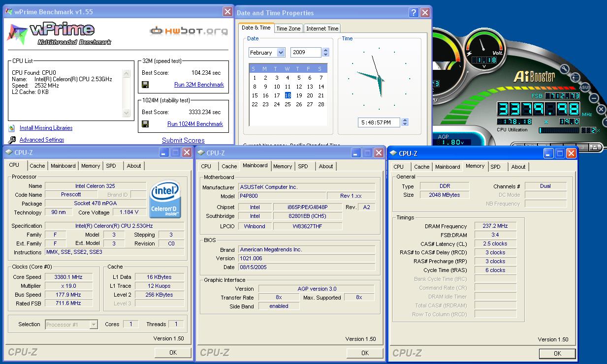This screenshot has height=364, width=607.
Task: Open Mainboard tab in right CPU-Z window
Action: tap(447, 167)
